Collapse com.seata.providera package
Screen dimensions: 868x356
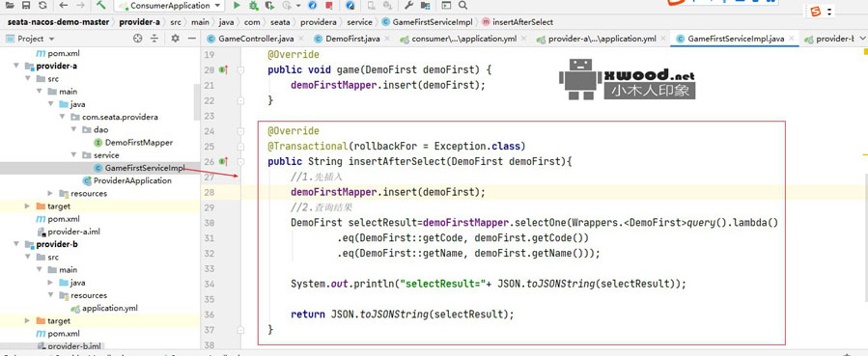pyautogui.click(x=63, y=117)
